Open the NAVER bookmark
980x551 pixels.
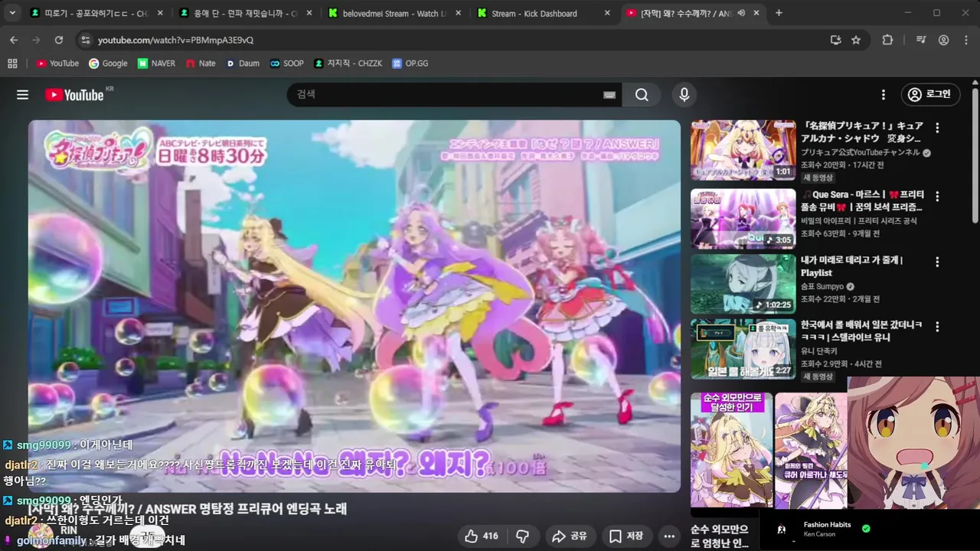pos(156,64)
